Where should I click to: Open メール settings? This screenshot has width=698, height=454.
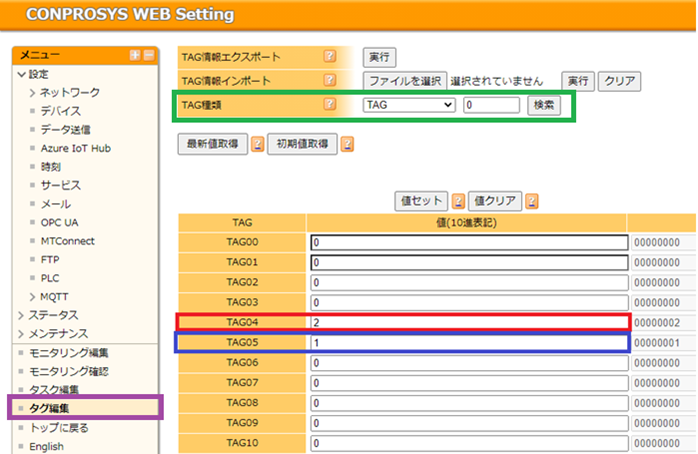[56, 204]
